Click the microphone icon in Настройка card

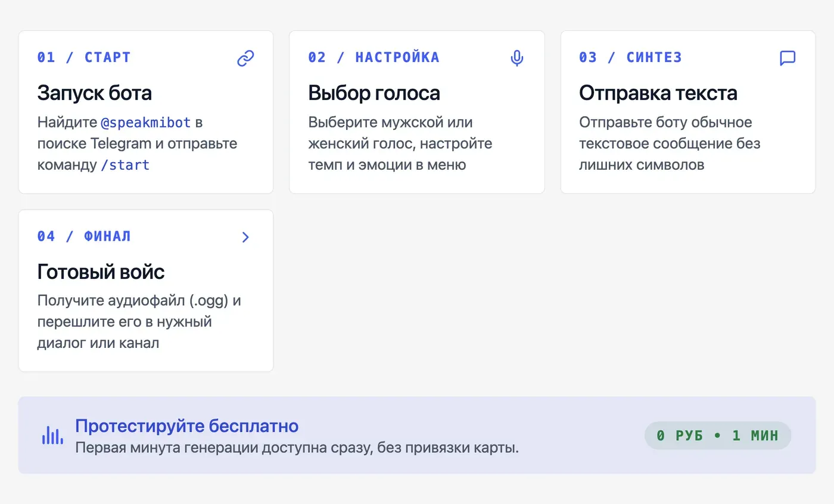(x=517, y=58)
